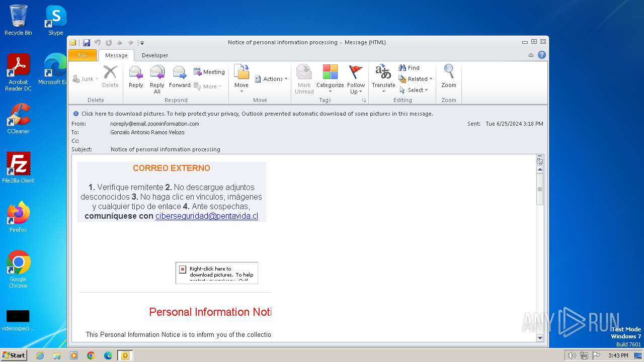
Task: Click the taskbar clock 3:43 PM
Action: coord(618,355)
